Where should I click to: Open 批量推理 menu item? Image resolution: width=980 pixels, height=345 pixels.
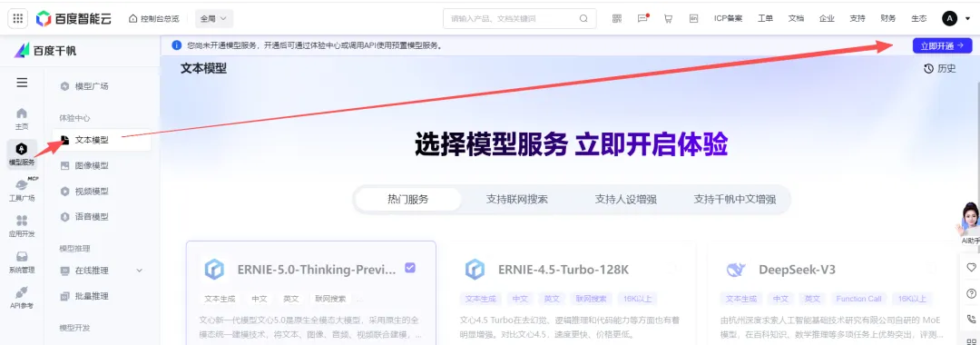pos(92,296)
